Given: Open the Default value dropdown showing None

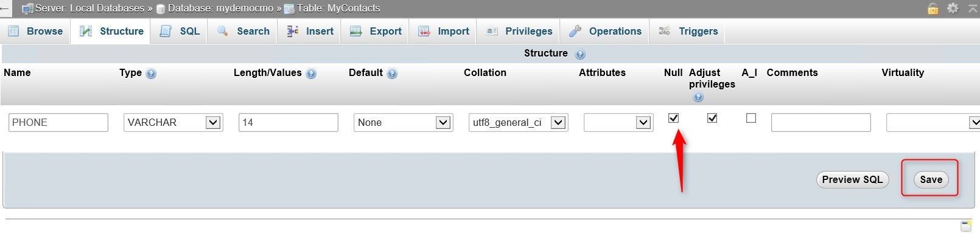Looking at the screenshot, I should (x=404, y=122).
